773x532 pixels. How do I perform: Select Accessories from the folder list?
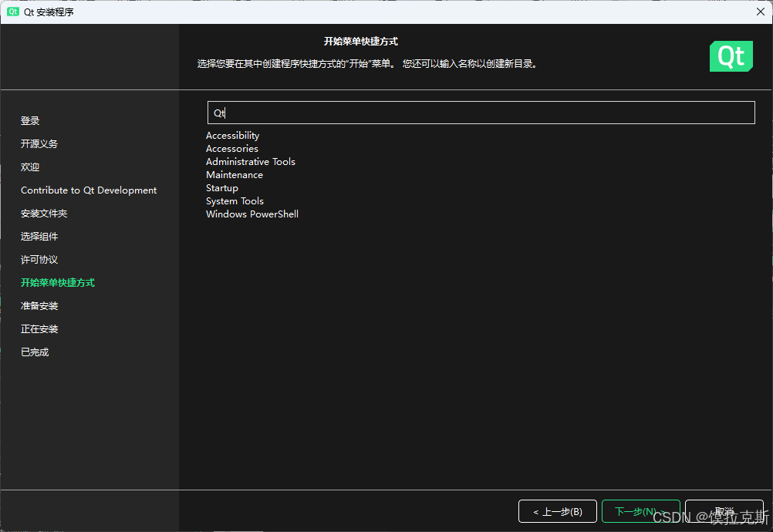231,148
